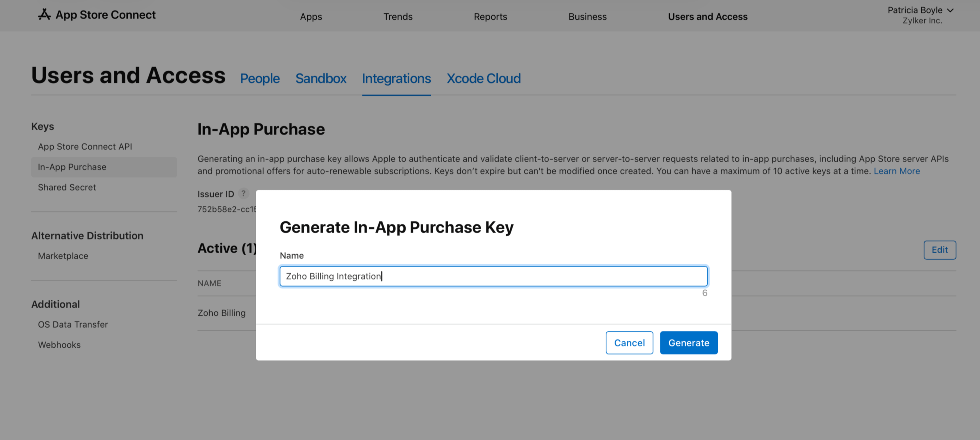Click the NAME column header
This screenshot has height=440, width=980.
pos(209,283)
